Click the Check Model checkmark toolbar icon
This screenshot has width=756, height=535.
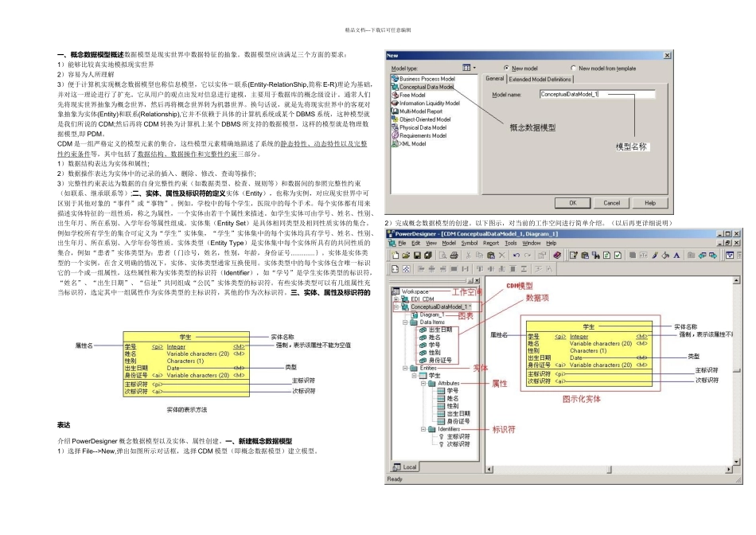[x=618, y=256]
